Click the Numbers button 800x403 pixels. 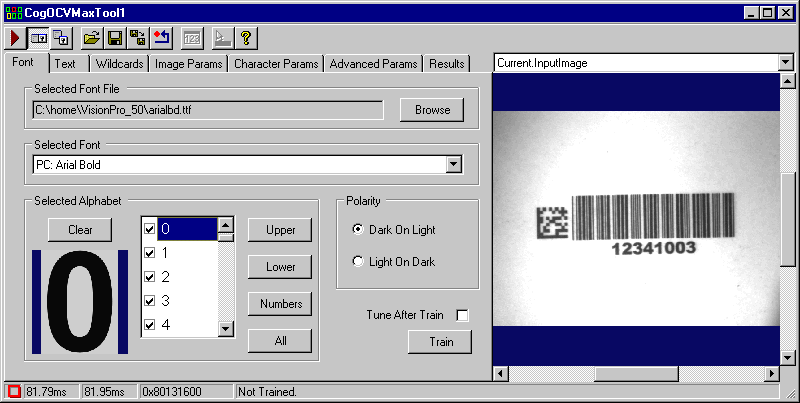point(280,304)
